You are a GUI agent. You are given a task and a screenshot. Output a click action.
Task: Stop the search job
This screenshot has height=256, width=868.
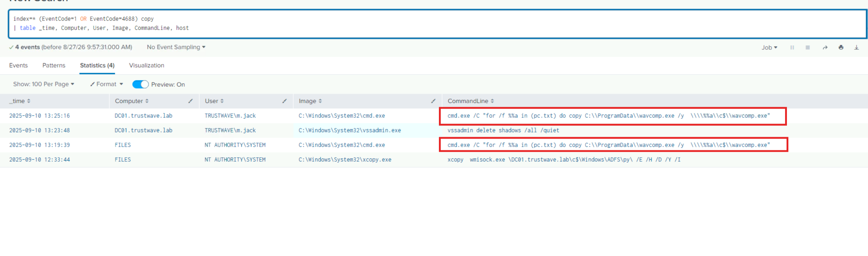click(808, 48)
